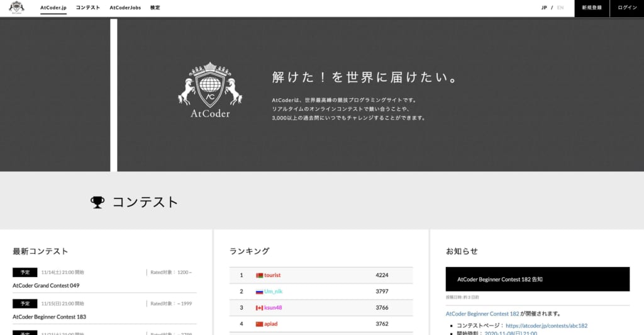
Task: Click the AtCoder logo in the header
Action: pyautogui.click(x=16, y=8)
